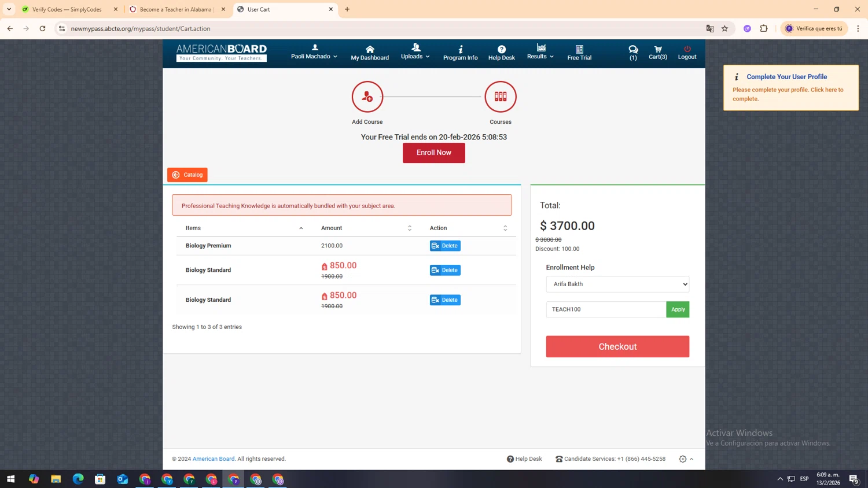
Task: Launch Microsoft Edge from taskbar
Action: [x=78, y=479]
